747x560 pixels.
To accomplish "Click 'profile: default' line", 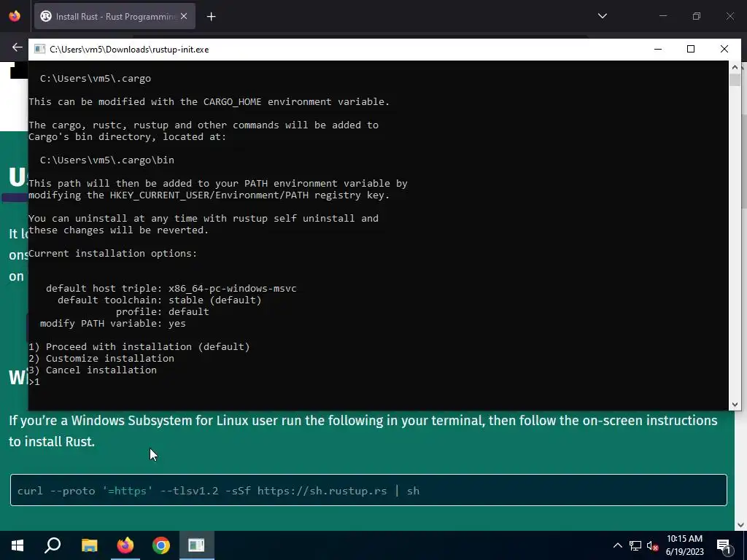I will (x=162, y=312).
